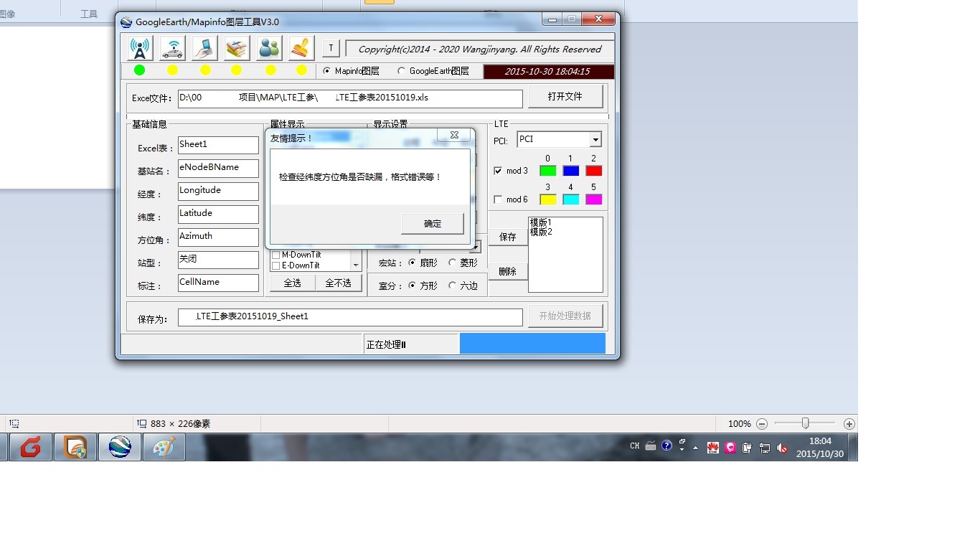Click the 基站名 field showing eNodeBName

[218, 168]
